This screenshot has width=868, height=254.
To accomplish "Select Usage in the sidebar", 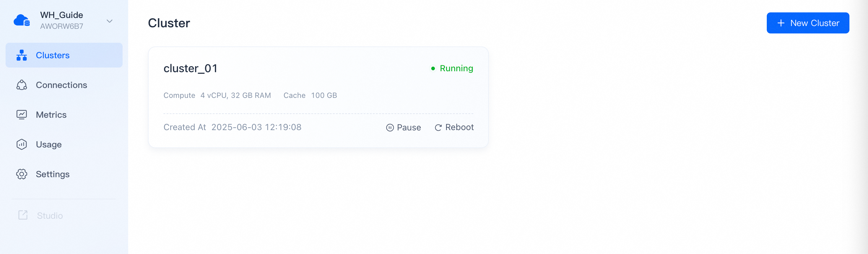I will tap(49, 144).
